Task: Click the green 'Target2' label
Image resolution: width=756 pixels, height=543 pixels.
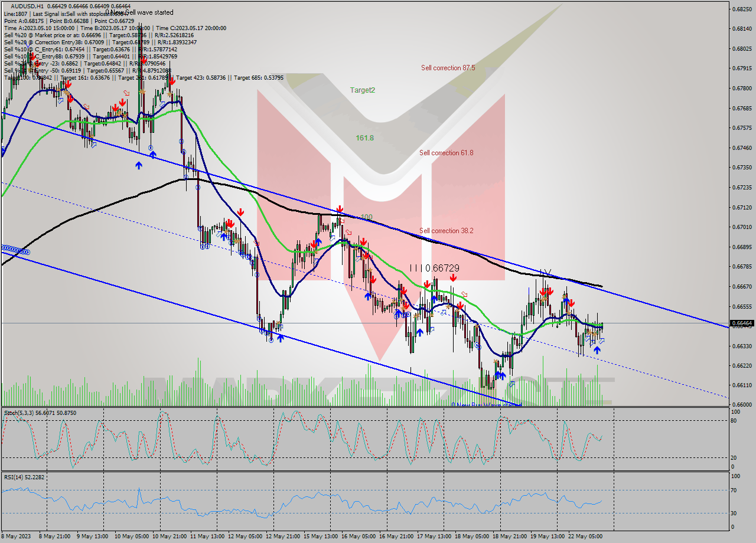Action: pos(362,90)
